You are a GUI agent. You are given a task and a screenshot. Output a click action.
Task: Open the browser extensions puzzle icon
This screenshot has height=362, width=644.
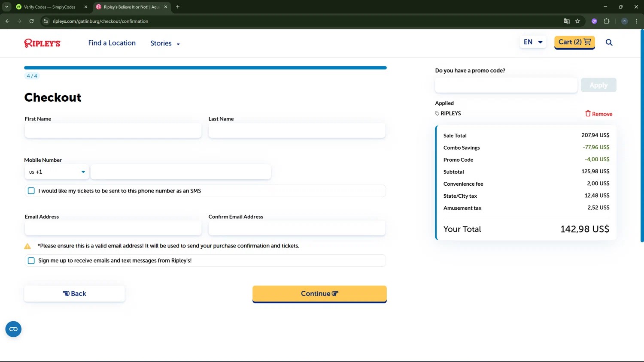607,21
